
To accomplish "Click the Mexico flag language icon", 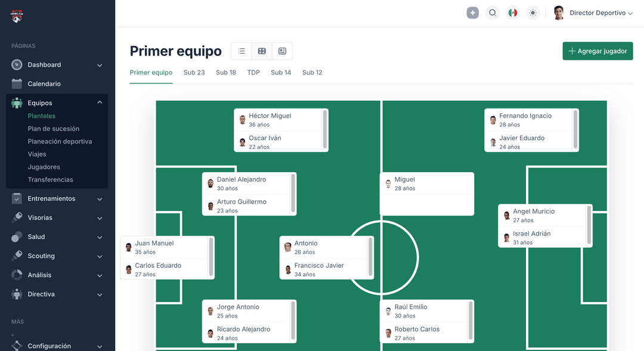I will 512,13.
